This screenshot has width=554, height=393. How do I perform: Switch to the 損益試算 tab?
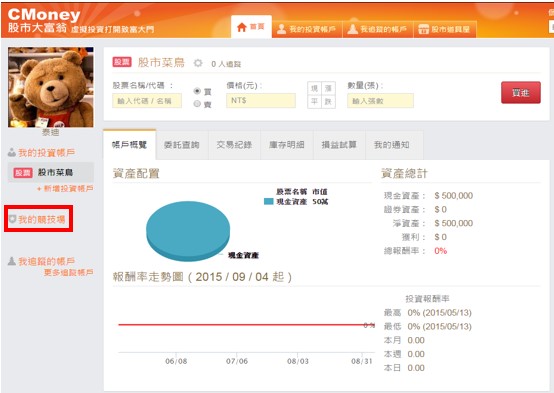339,145
